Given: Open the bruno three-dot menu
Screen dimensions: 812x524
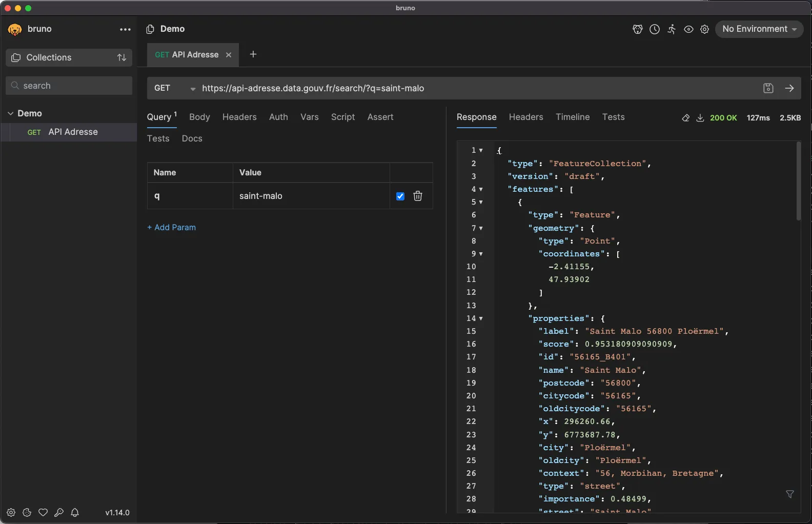Looking at the screenshot, I should (125, 29).
